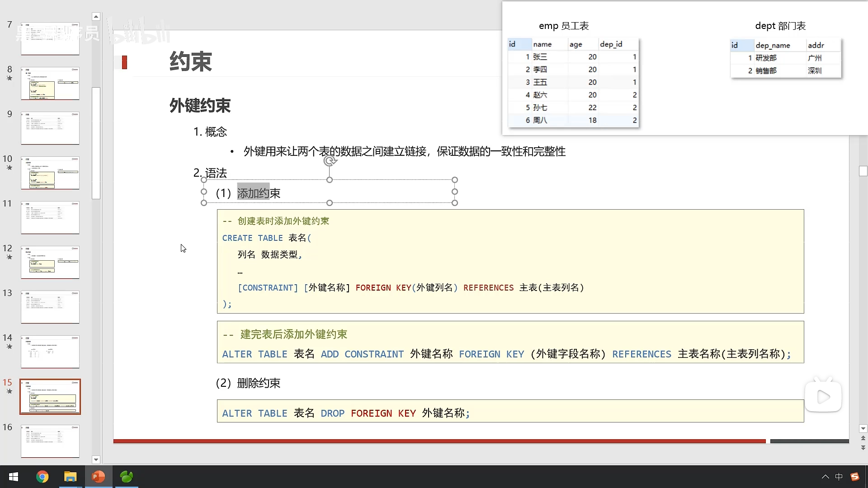Click the next slide double-arrow button
Screen dimensions: 868x488
coord(863,448)
